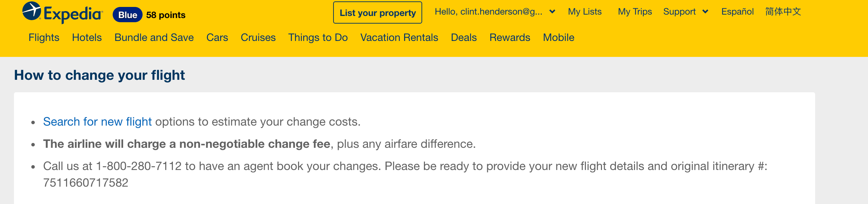Screen dimensions: 868x204
Task: Click the List your property button
Action: pos(377,13)
